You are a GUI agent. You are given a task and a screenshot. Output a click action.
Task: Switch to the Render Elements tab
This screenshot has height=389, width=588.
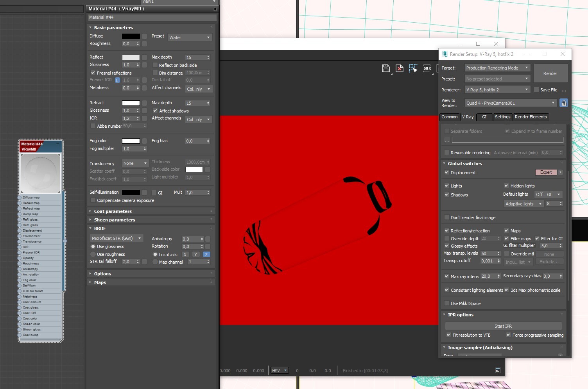pos(531,117)
